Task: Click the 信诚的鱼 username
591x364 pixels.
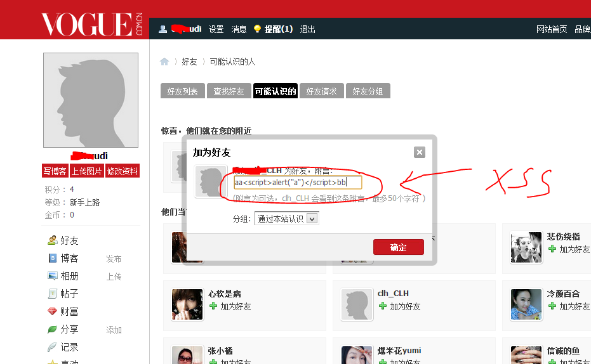Action: pos(563,351)
